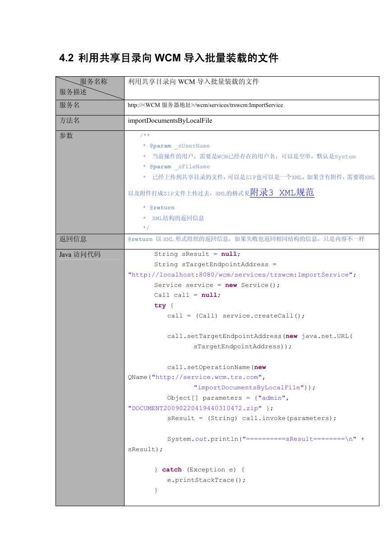This screenshot has width=392, height=554.
Task: Select the method name importDocumentsByLocalFile cell
Action: point(170,120)
